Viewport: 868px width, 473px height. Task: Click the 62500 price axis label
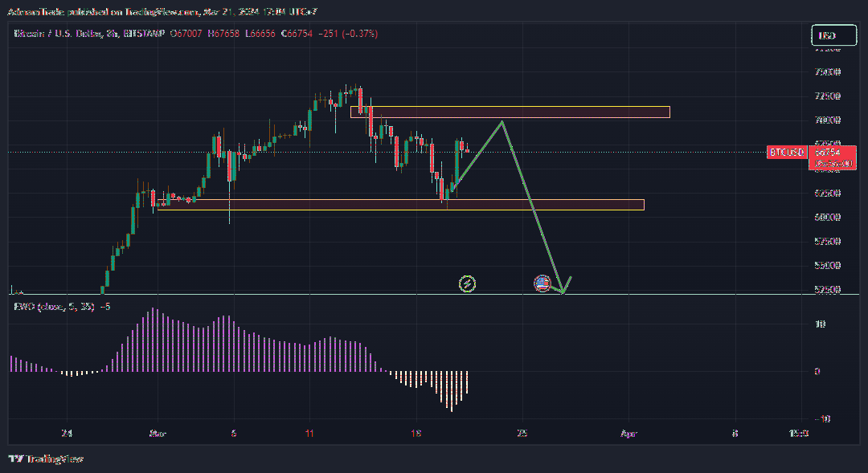pos(828,193)
